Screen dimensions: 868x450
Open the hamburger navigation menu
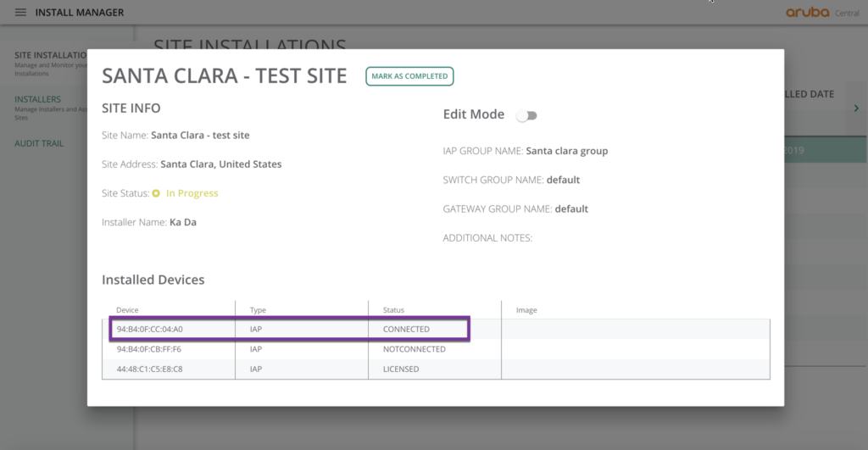21,13
